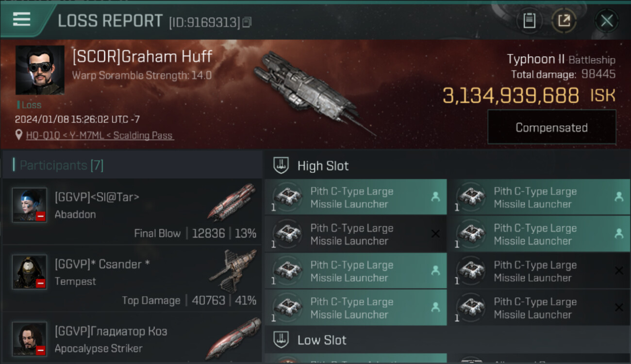The width and height of the screenshot is (631, 364).
Task: Click the Apocalypse Striker pilot portrait
Action: (x=30, y=338)
